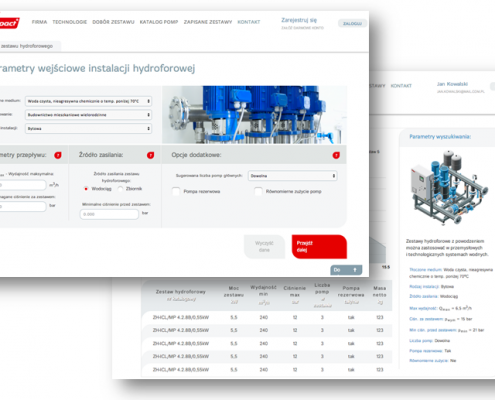Click red help icon by Opcje dodatkowe
495x400 pixels.
336,155
